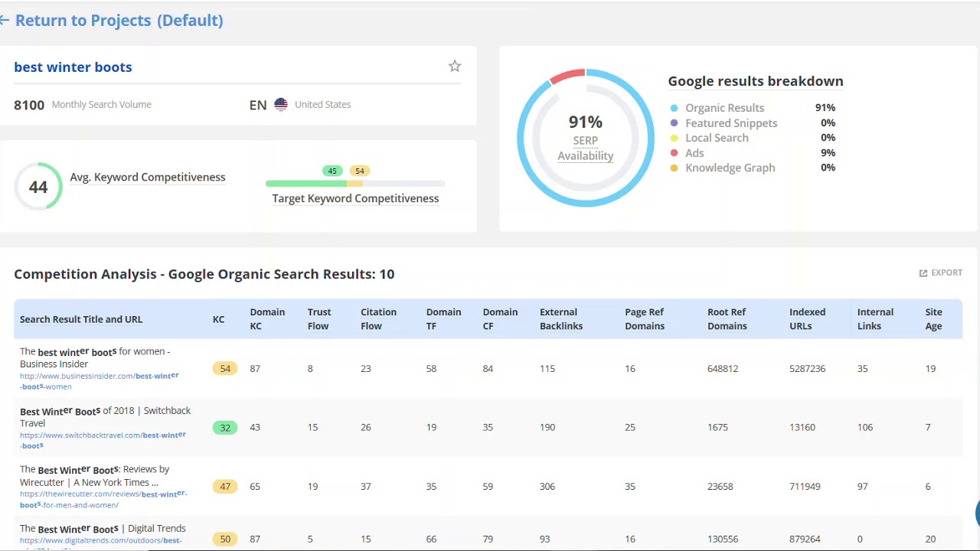Sort by Domain KC column header
Image resolution: width=980 pixels, height=551 pixels.
coord(267,319)
